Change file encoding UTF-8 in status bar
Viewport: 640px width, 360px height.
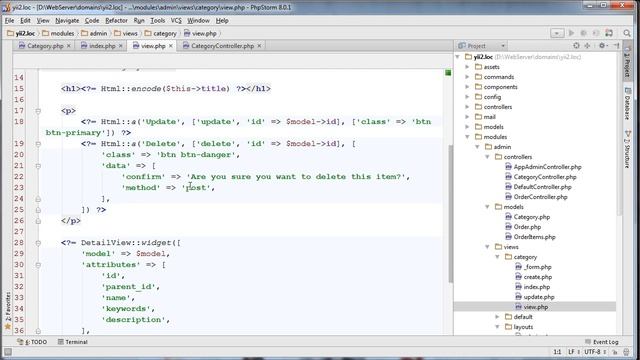(595, 352)
